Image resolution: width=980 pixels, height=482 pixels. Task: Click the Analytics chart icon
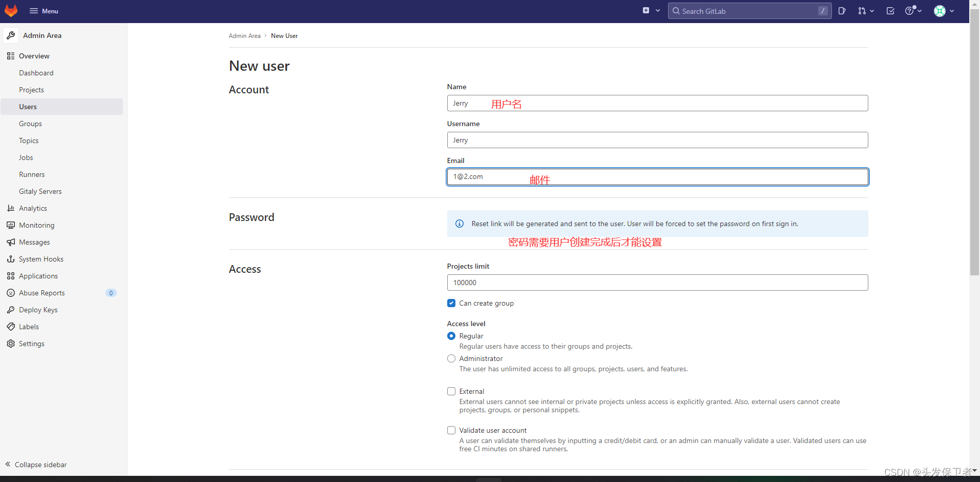[11, 208]
